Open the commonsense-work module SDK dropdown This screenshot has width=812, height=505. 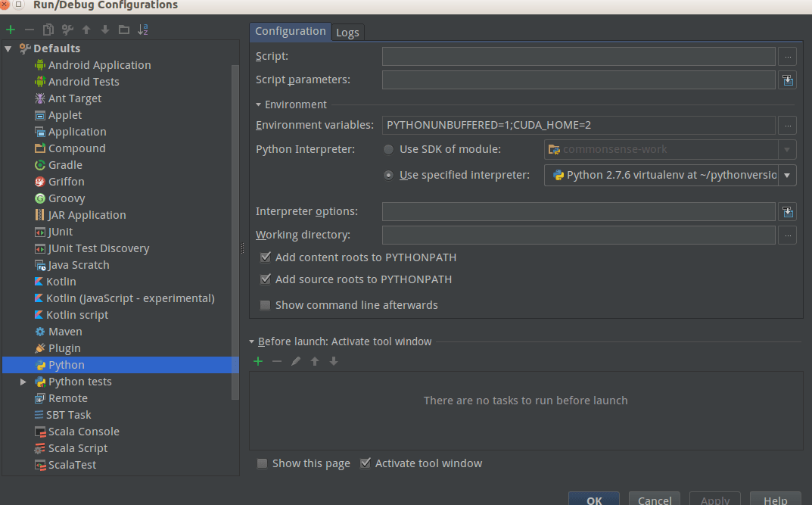coord(787,150)
